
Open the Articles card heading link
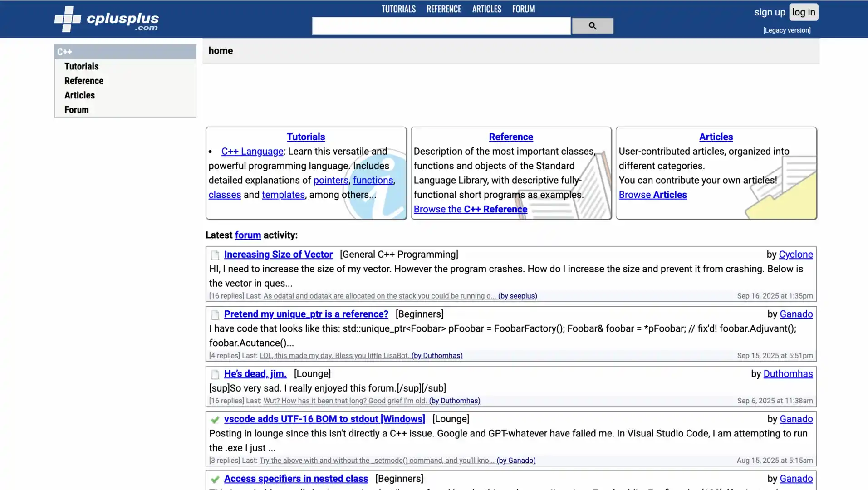[x=716, y=137]
